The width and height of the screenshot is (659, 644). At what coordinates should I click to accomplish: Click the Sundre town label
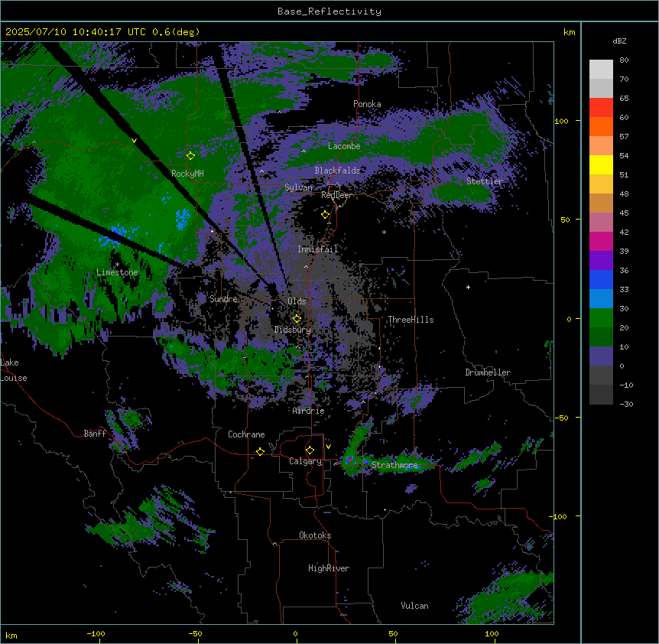pyautogui.click(x=223, y=299)
